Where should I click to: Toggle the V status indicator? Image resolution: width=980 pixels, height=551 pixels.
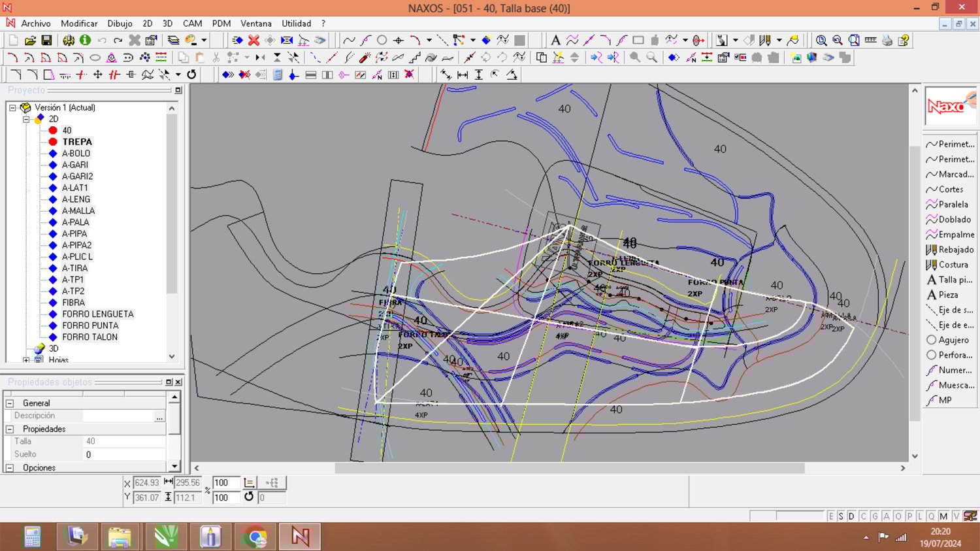[x=956, y=516]
